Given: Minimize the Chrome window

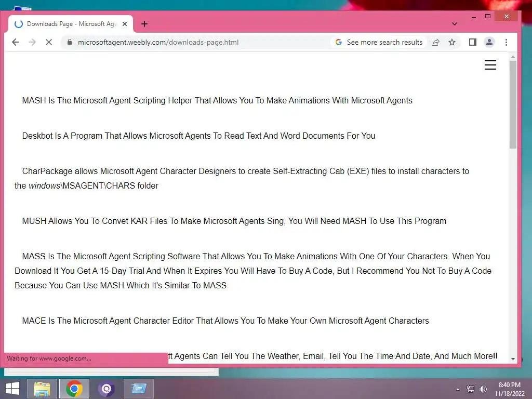Looking at the screenshot, I should pos(474,17).
